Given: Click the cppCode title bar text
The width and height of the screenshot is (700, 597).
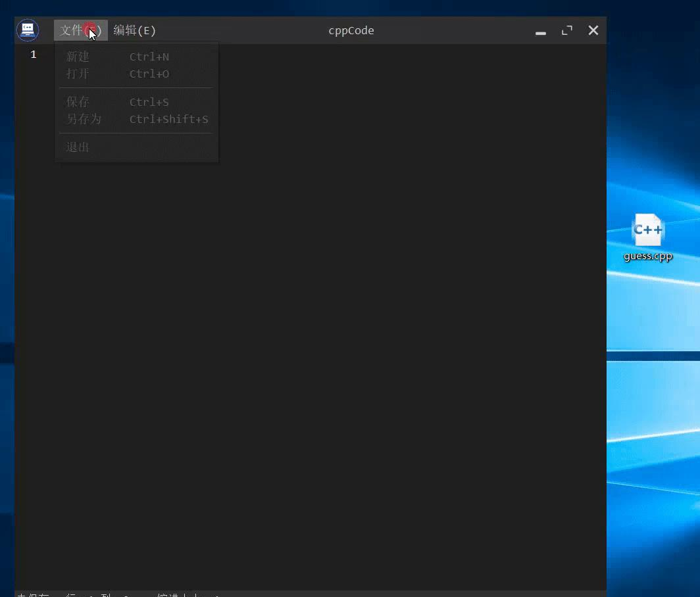Looking at the screenshot, I should point(351,30).
